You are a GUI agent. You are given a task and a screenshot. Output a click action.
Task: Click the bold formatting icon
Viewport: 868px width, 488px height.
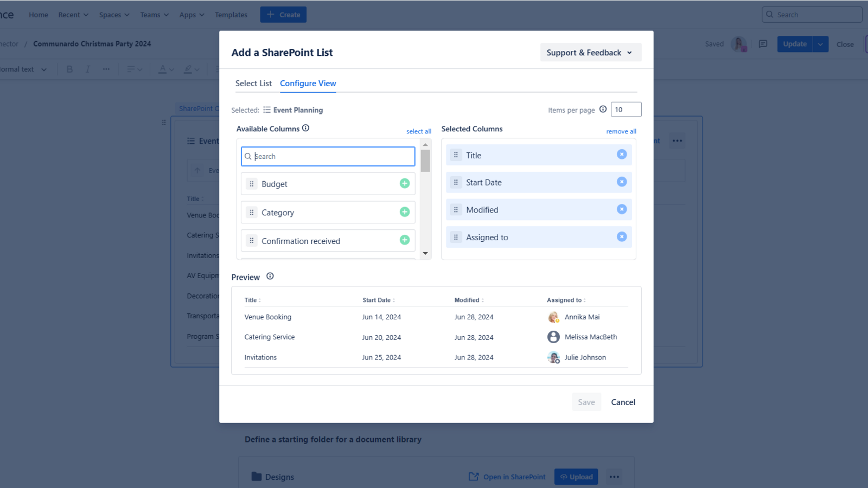point(69,69)
